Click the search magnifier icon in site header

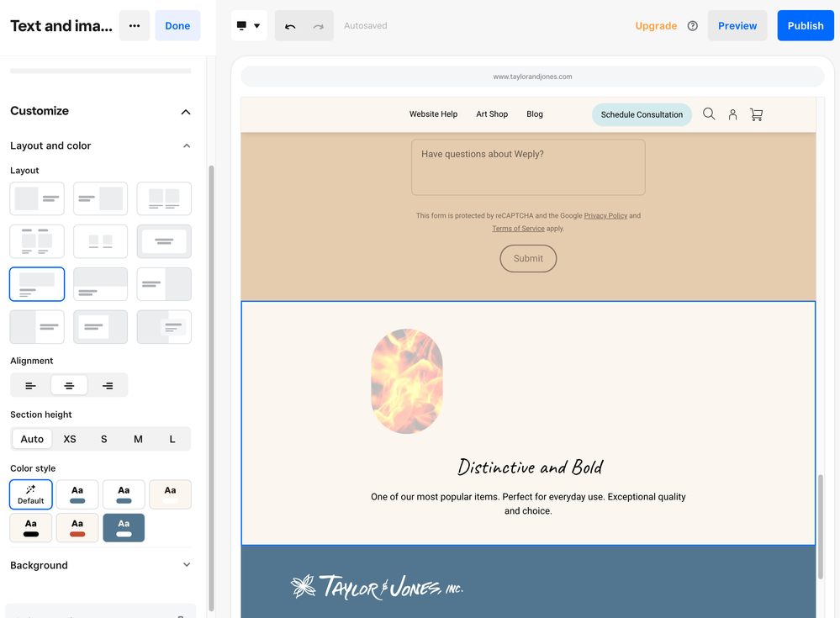pos(709,114)
